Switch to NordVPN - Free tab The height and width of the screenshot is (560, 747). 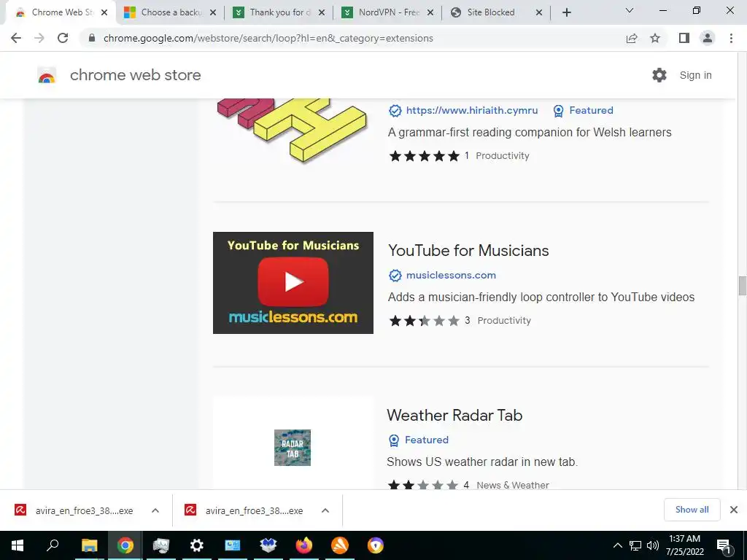[387, 12]
